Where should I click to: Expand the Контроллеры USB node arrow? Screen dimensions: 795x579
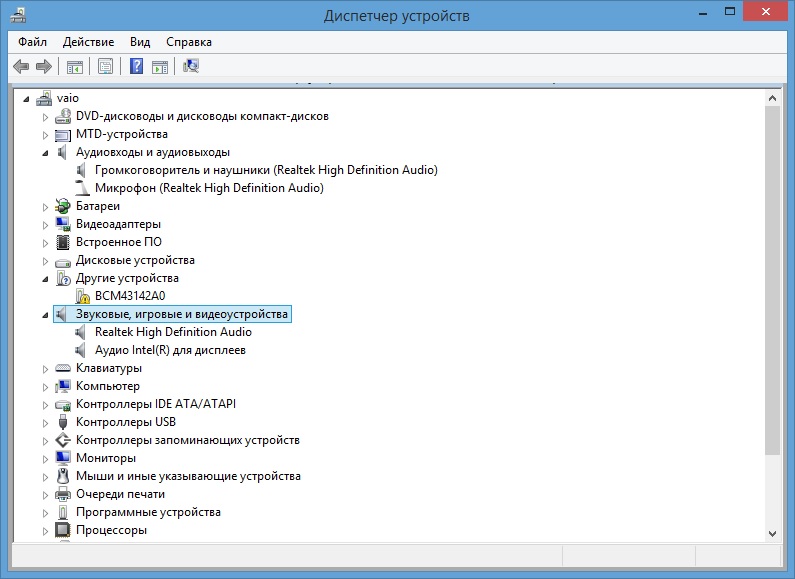pos(45,423)
